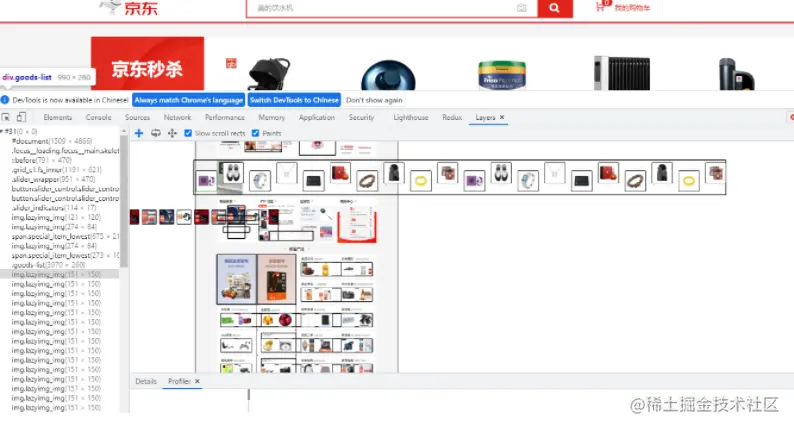Select the span.special_item_lowest(675 × 21) row
The image size is (794, 429).
pyautogui.click(x=60, y=236)
